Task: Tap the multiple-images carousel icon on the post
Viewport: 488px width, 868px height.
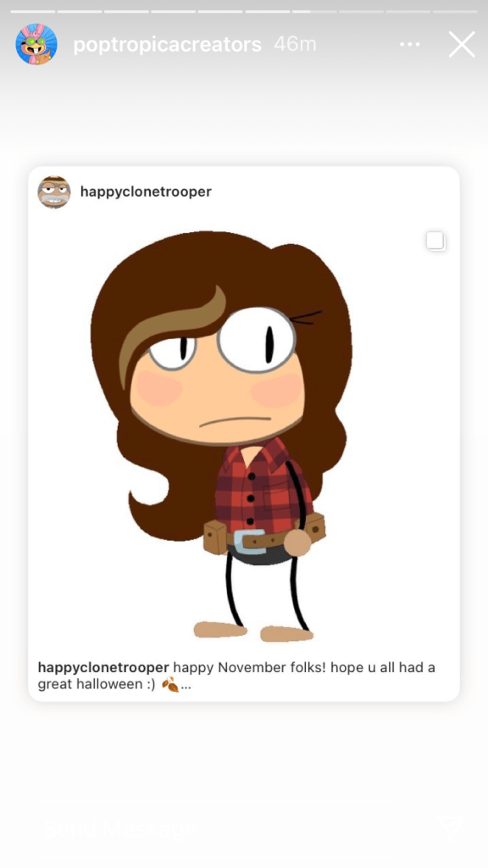Action: click(x=436, y=242)
